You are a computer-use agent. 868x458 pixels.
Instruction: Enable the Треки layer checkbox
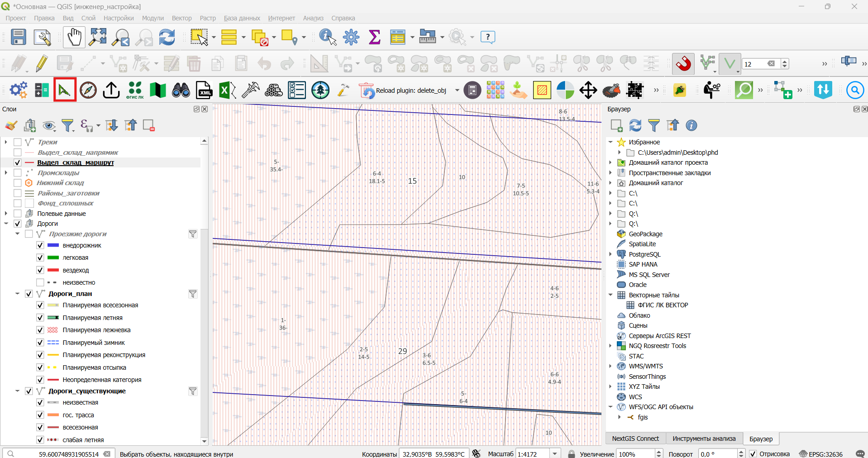(x=18, y=142)
